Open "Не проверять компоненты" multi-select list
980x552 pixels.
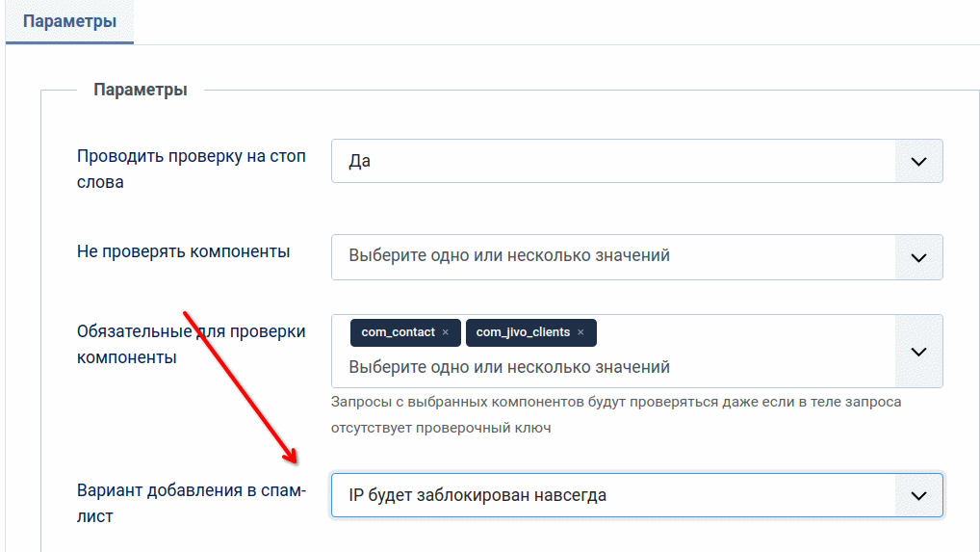pyautogui.click(x=637, y=257)
